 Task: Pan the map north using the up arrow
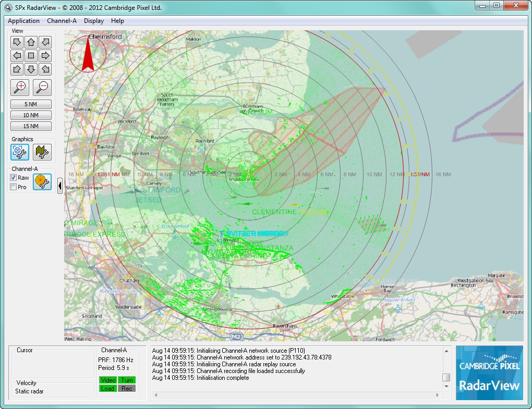click(31, 42)
